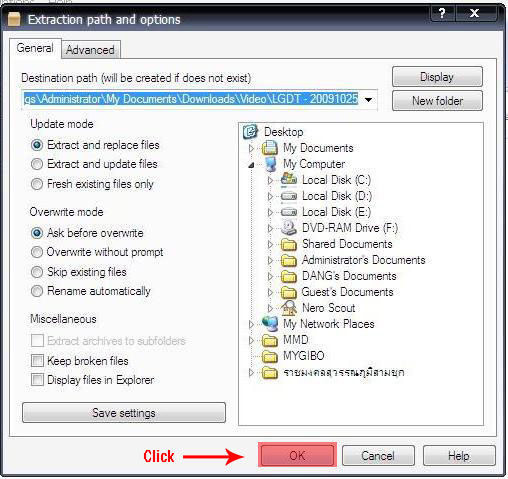Collapse the My Computer tree node
The width and height of the screenshot is (508, 479).
[251, 164]
